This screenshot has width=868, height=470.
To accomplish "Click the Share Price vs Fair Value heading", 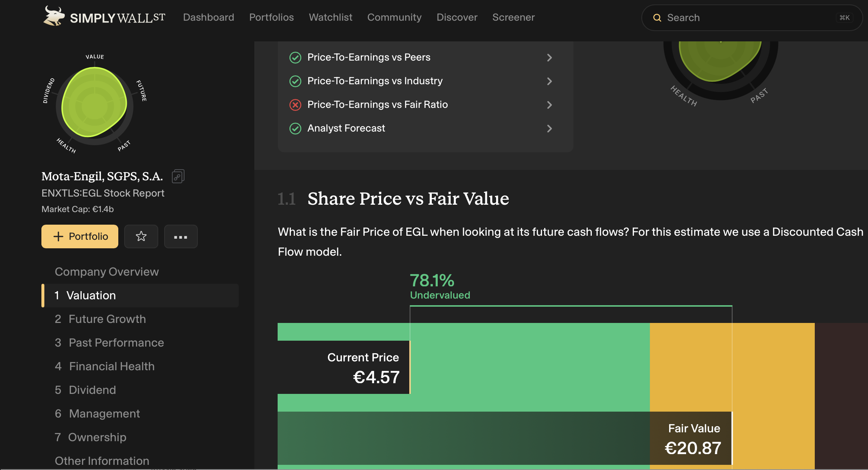I will point(408,199).
